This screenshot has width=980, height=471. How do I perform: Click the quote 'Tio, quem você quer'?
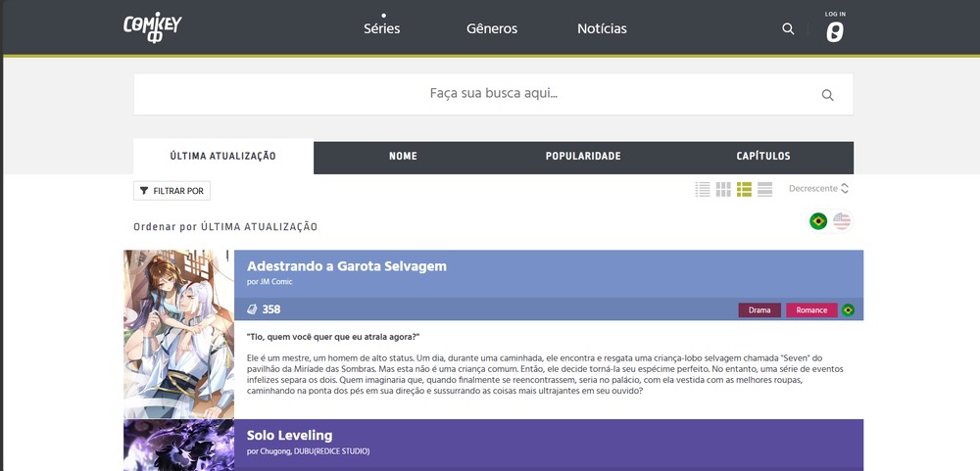333,337
